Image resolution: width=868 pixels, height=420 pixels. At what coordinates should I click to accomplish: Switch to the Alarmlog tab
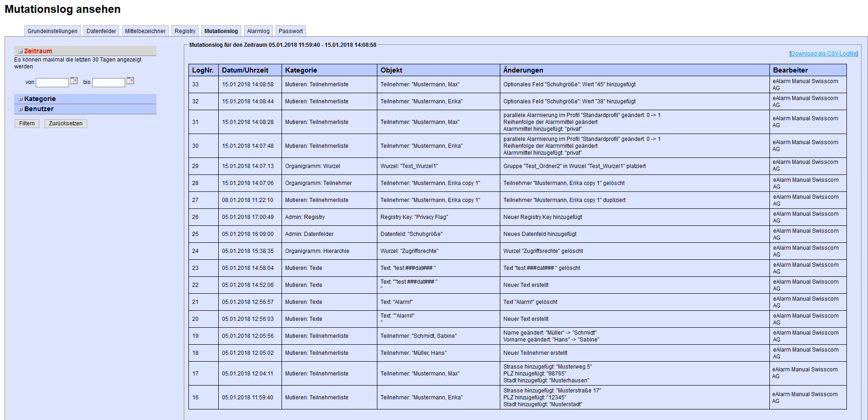tap(258, 31)
